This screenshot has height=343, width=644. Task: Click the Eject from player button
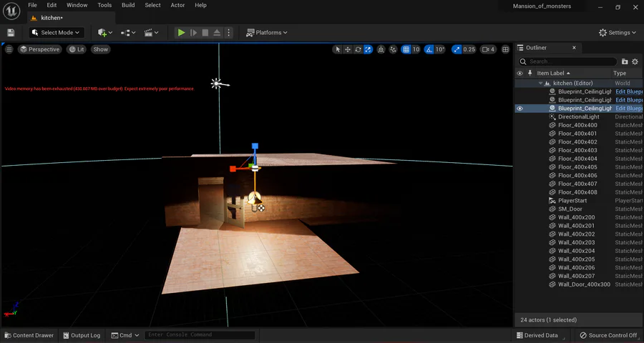[x=217, y=32]
